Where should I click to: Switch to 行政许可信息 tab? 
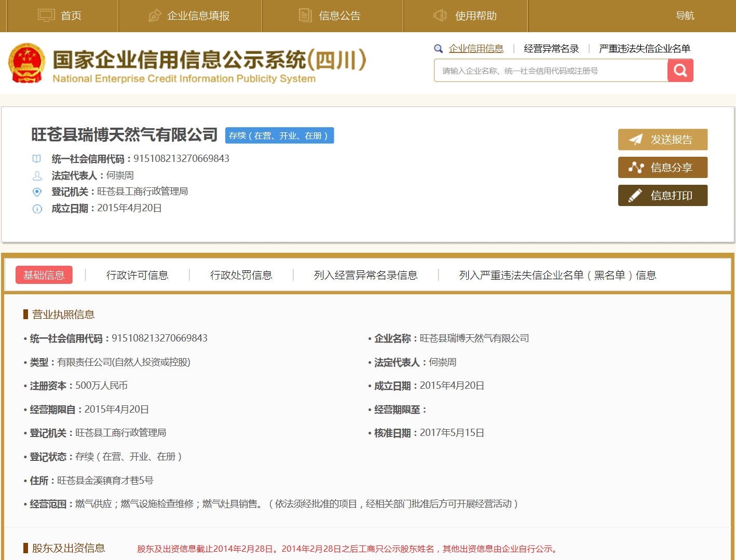tap(138, 275)
